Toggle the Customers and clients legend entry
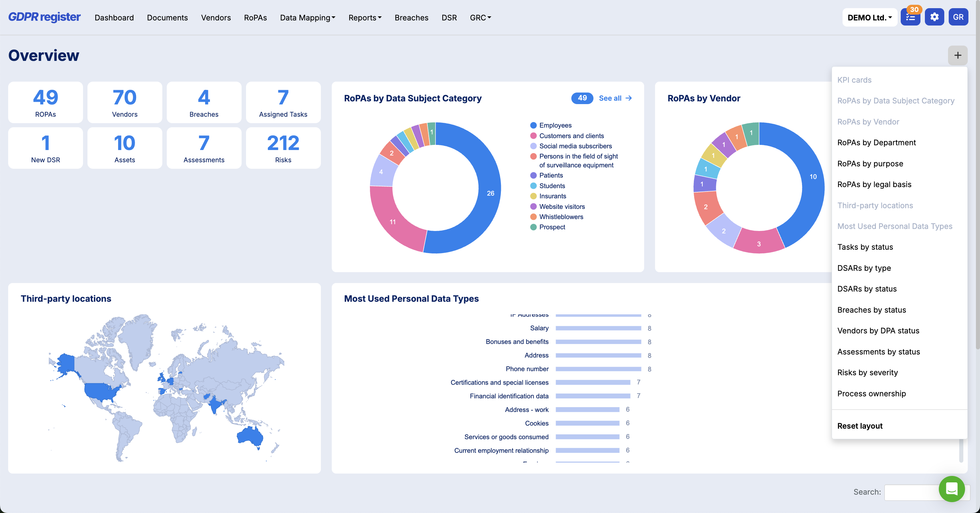The width and height of the screenshot is (980, 513). click(x=567, y=136)
